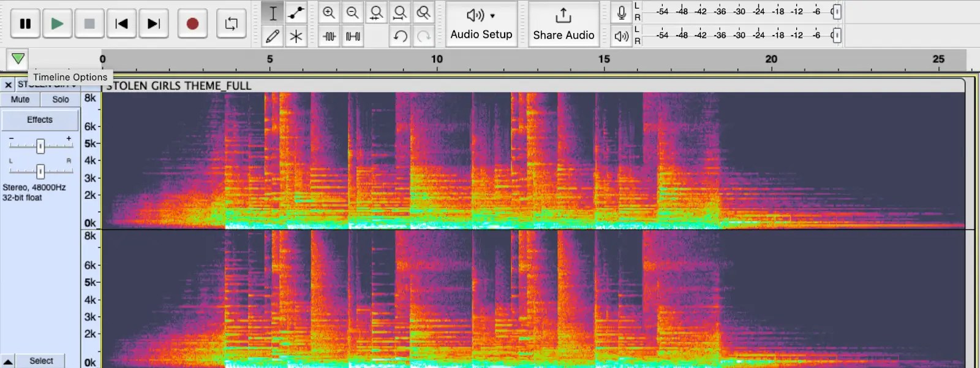Screen dimensions: 980x368
Task: Click the speaker playback meter icon
Action: click(x=621, y=36)
